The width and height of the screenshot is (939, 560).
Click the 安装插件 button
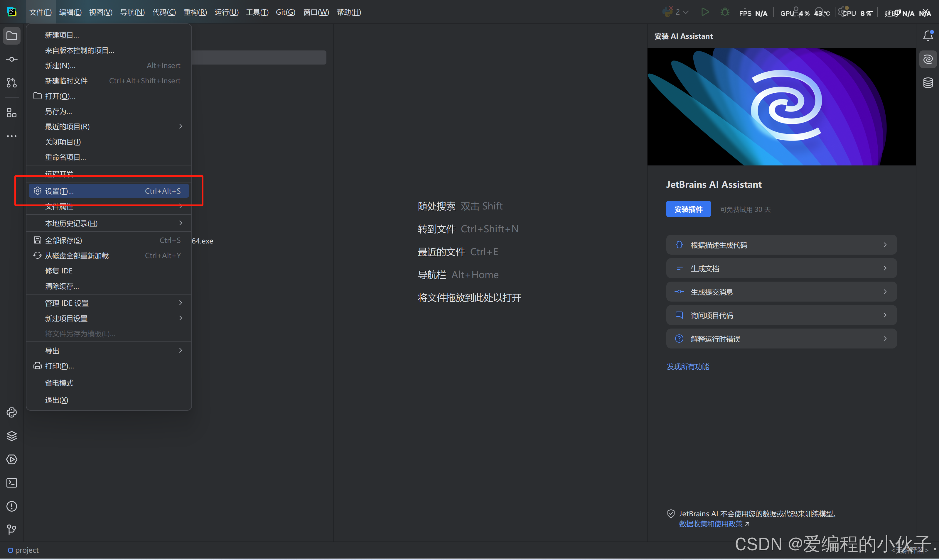pyautogui.click(x=688, y=209)
